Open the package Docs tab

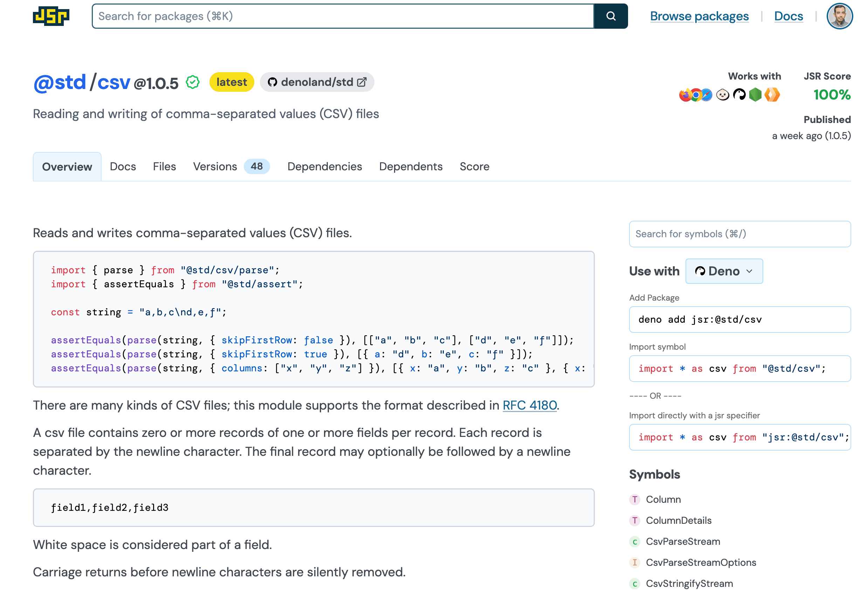click(123, 167)
